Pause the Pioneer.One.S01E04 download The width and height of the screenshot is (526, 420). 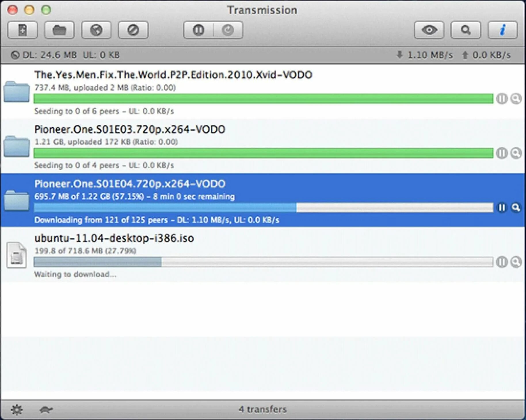(x=502, y=207)
